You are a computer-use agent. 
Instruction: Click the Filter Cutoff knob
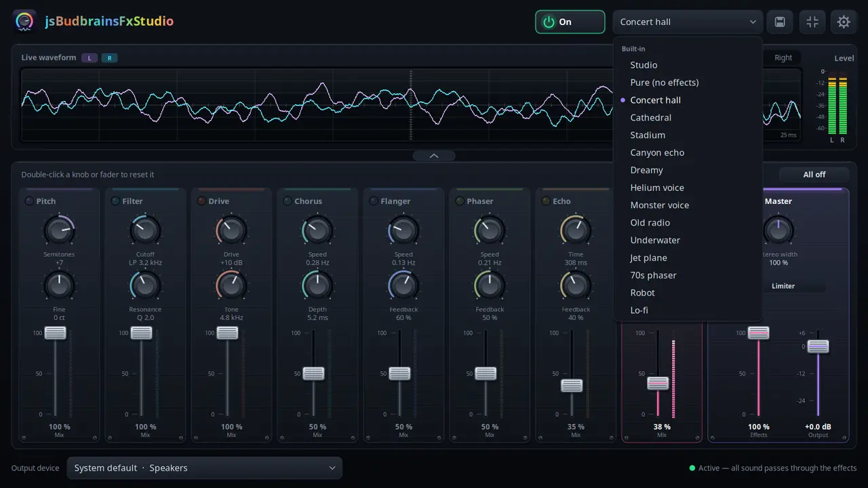click(x=145, y=231)
